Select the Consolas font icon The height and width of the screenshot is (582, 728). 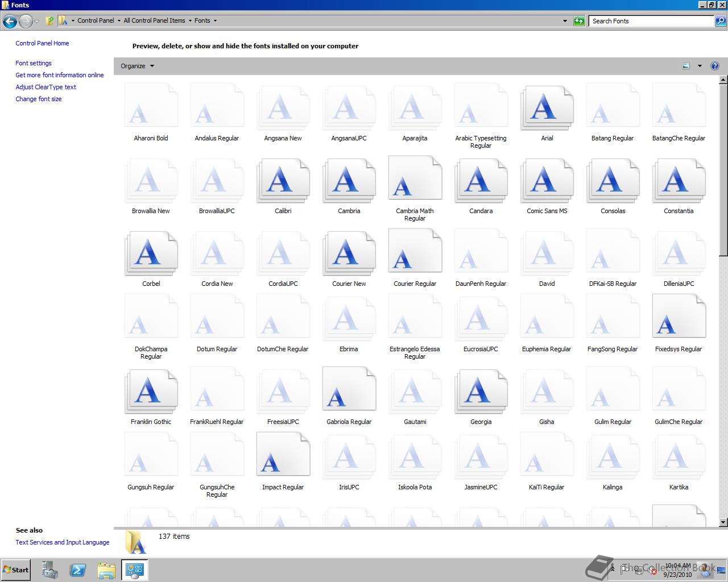click(x=613, y=181)
